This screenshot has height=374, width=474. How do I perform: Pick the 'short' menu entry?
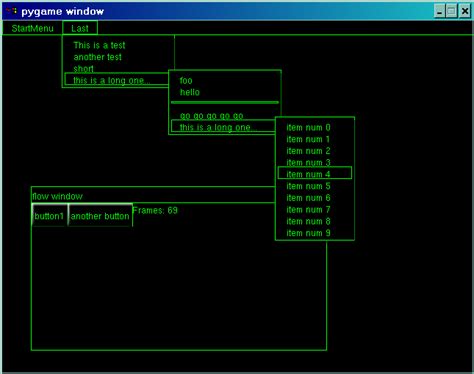[x=83, y=69]
